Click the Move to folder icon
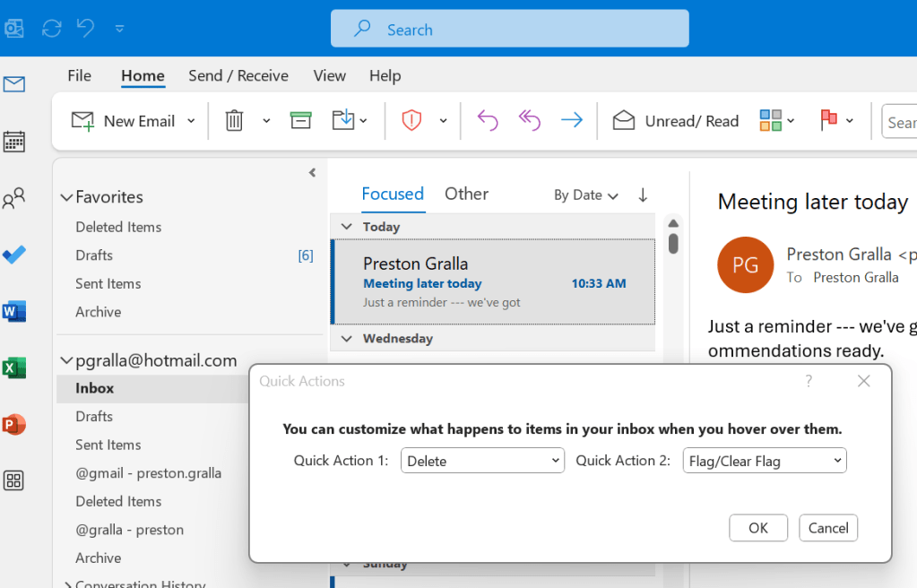Image resolution: width=917 pixels, height=588 pixels. point(343,120)
